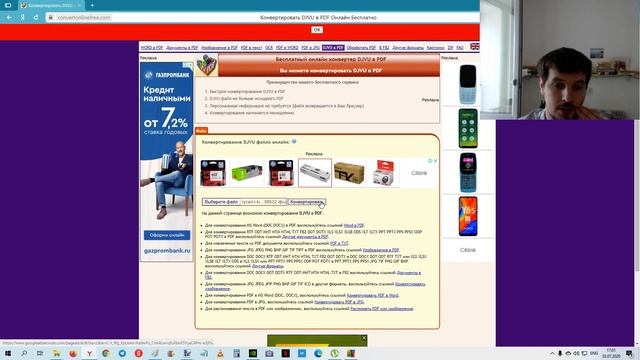
Task: Click the help question-mark icon
Action: click(x=294, y=142)
